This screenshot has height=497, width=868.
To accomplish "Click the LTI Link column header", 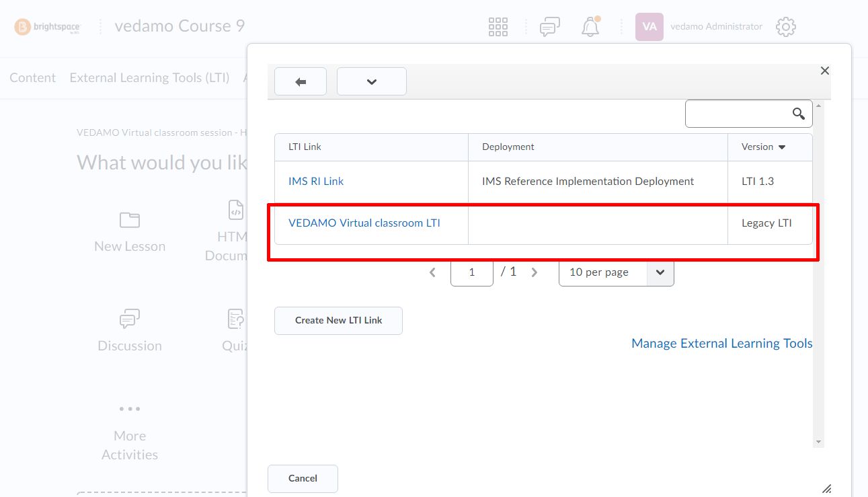I will coord(305,147).
